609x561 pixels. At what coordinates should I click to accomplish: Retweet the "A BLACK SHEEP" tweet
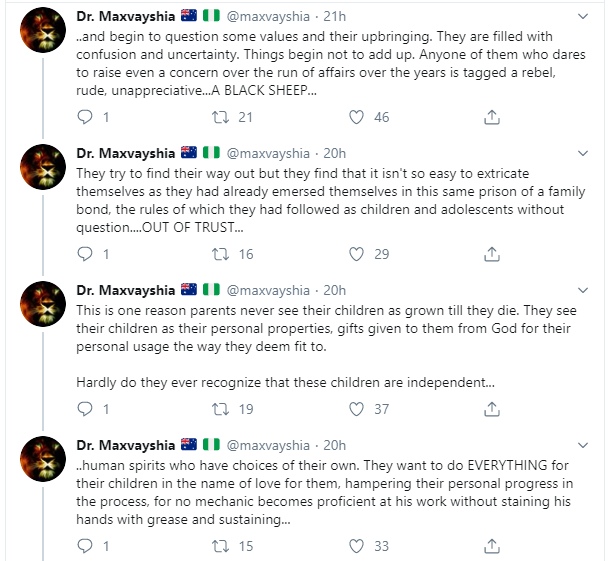(x=222, y=118)
